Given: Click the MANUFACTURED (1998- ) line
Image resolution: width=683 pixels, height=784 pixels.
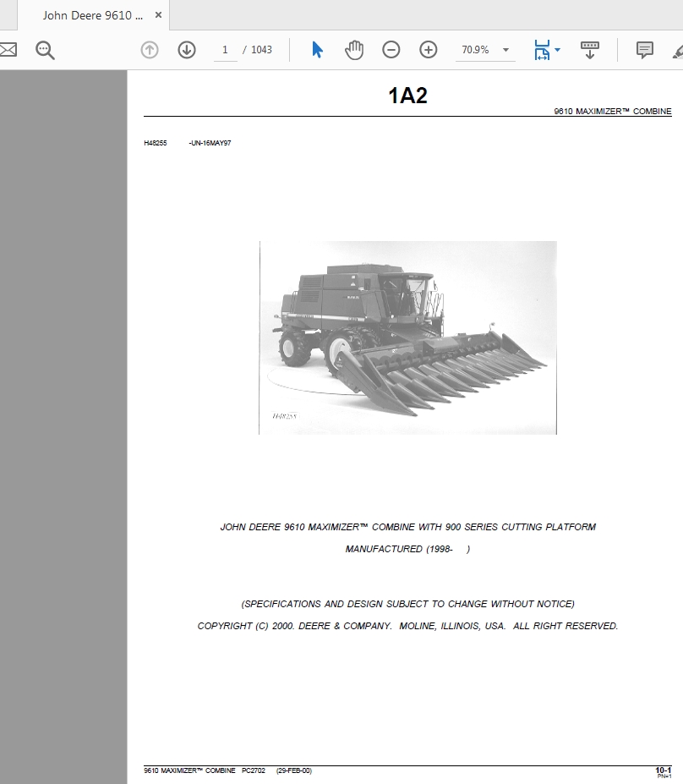Looking at the screenshot, I should (407, 549).
